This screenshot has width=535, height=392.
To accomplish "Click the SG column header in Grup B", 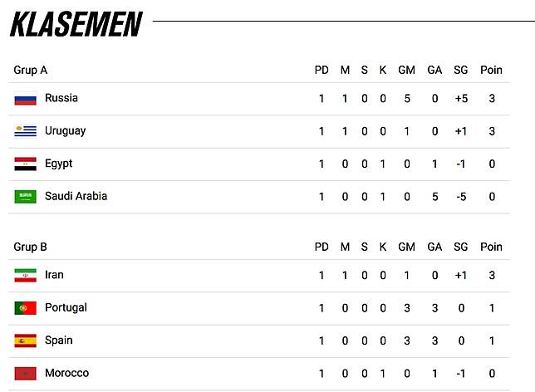I will pyautogui.click(x=460, y=247).
